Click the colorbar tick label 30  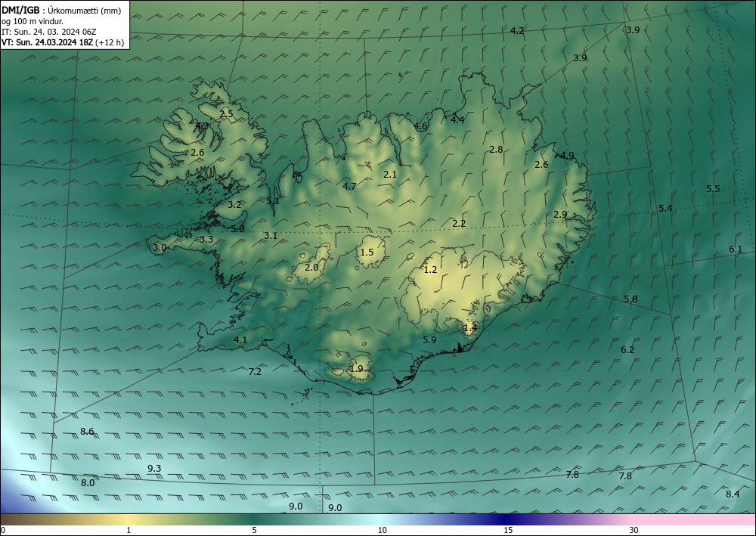[x=634, y=531]
